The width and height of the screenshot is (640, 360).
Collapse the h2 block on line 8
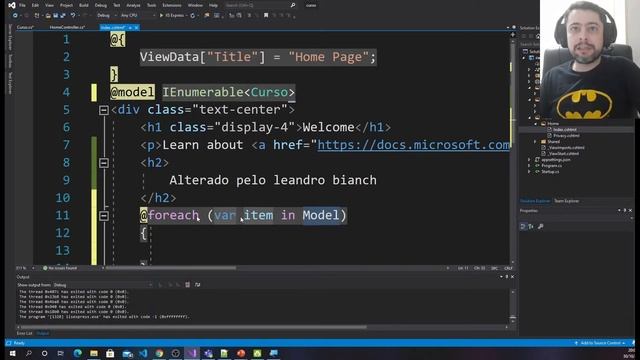click(x=104, y=163)
